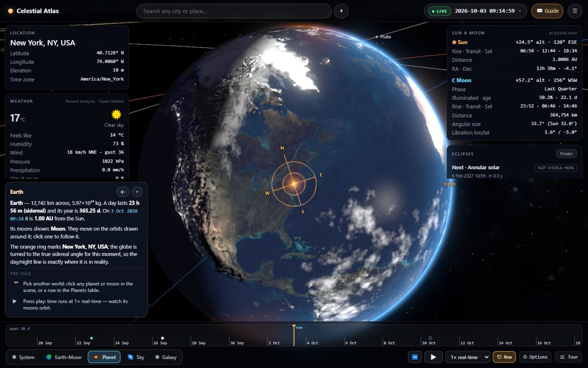Viewport: 588px width, 368px height.
Task: Click the Pluto label in the scene
Action: pyautogui.click(x=386, y=37)
